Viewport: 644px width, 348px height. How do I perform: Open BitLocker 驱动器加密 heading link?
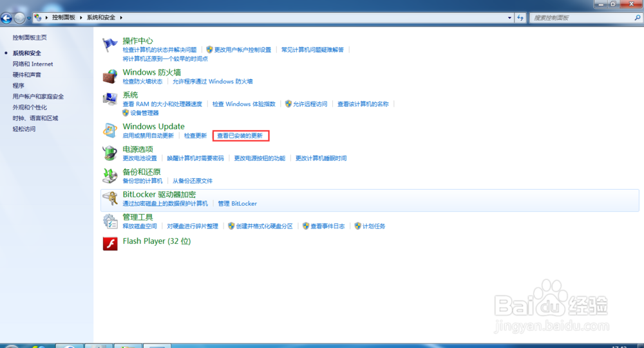(159, 194)
